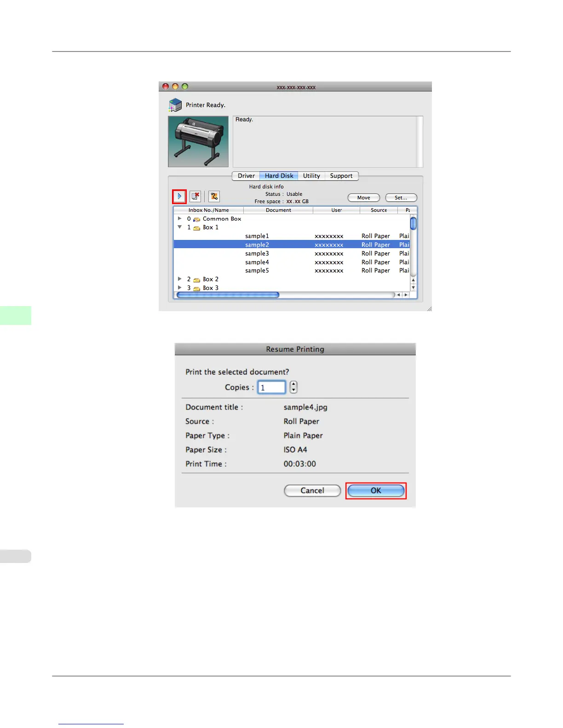Click the Box 2 label
The image size is (563, 728).
(x=211, y=279)
